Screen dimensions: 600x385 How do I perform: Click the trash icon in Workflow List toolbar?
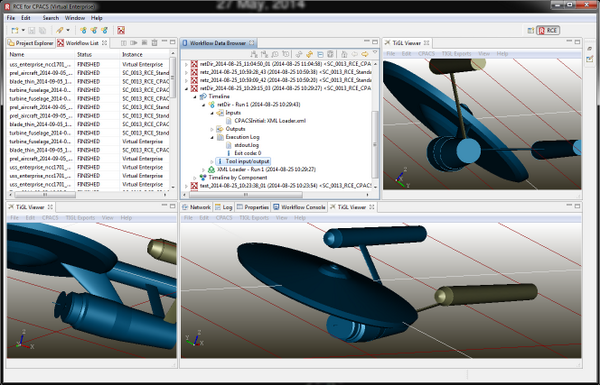click(x=155, y=42)
